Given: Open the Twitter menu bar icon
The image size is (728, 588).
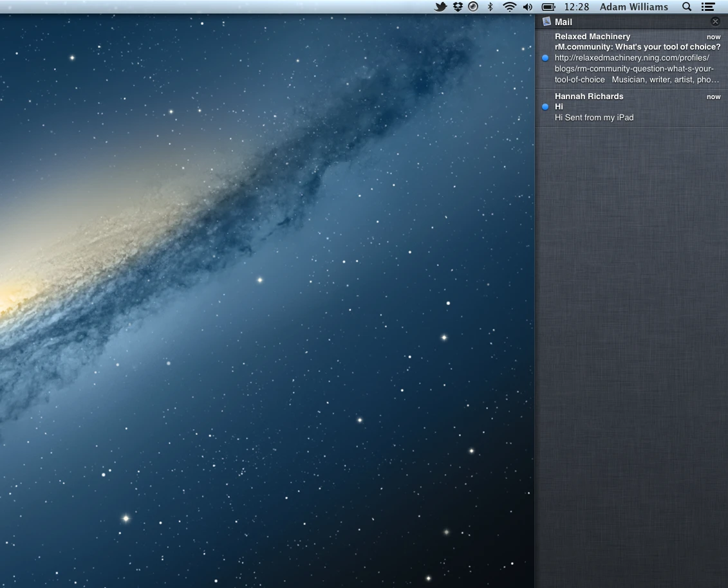Looking at the screenshot, I should coord(441,7).
